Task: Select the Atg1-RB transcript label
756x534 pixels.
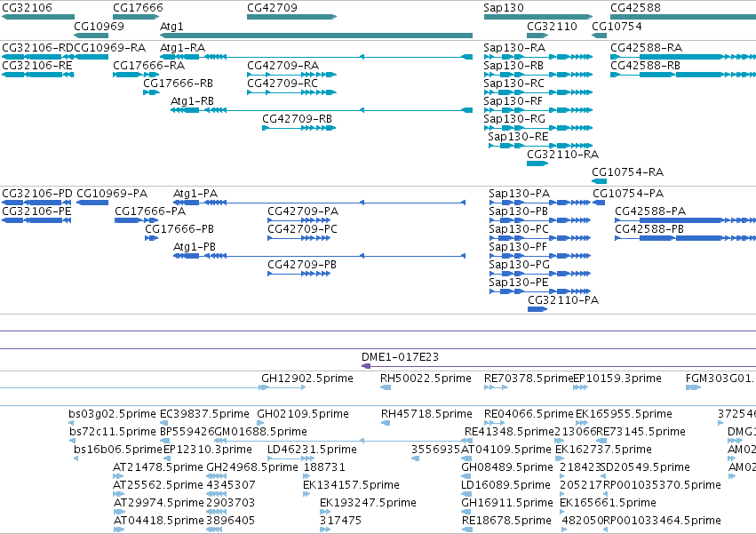Action: (193, 100)
